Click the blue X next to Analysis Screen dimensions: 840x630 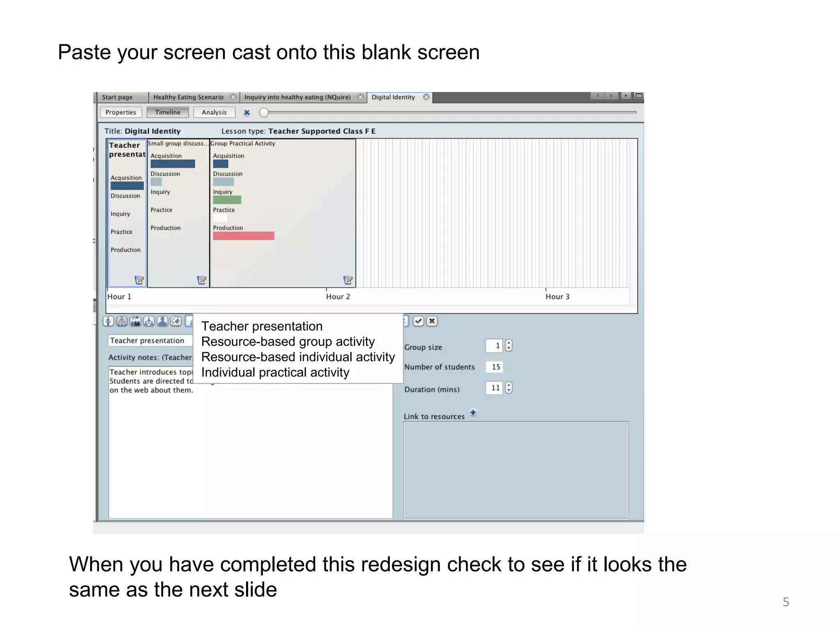tap(247, 112)
